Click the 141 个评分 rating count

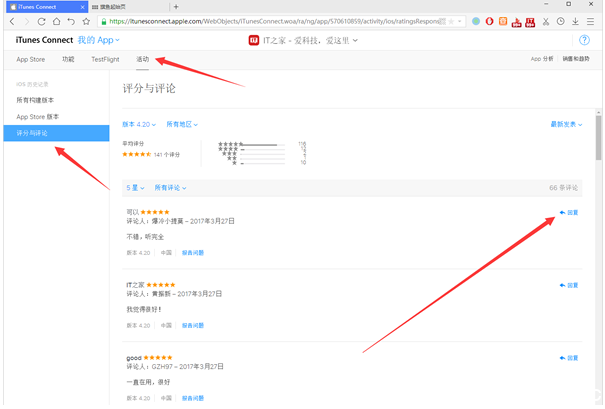[167, 155]
